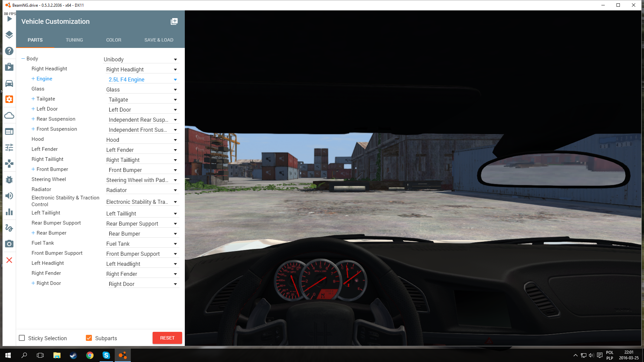Expand the Rear Suspension subparts
The width and height of the screenshot is (644, 362).
coord(33,119)
